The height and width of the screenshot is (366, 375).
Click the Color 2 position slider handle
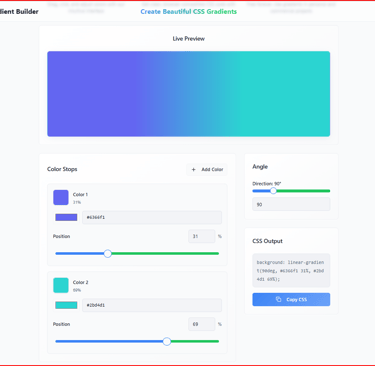point(167,341)
